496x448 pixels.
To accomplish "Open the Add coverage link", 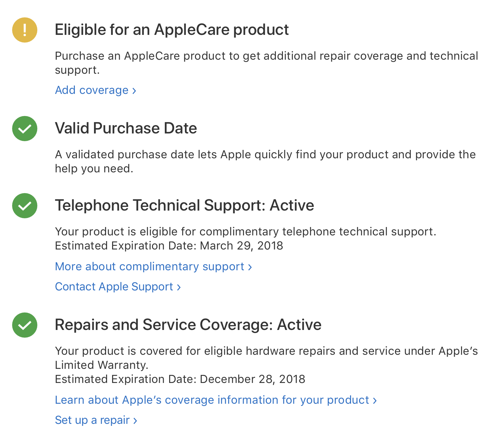I will pyautogui.click(x=96, y=90).
